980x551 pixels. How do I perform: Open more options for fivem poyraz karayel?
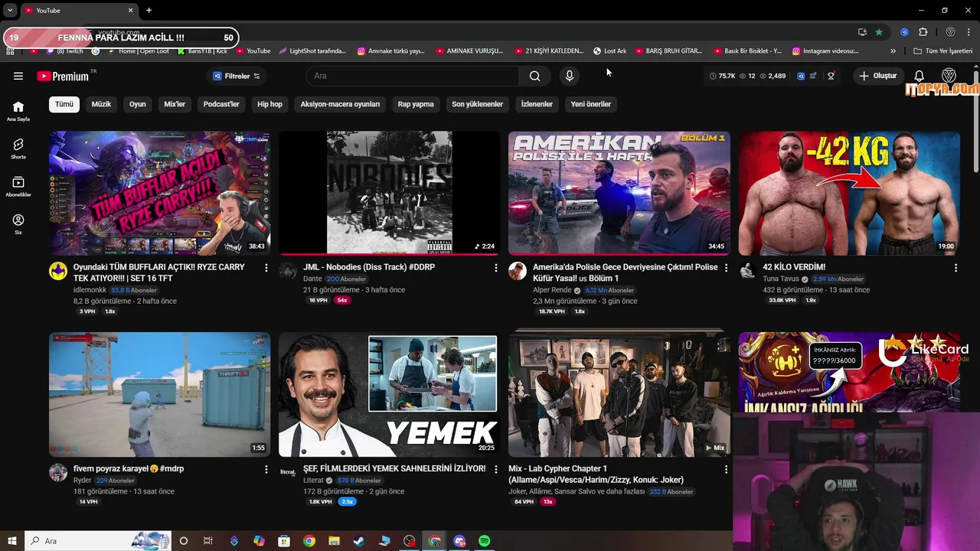(266, 469)
